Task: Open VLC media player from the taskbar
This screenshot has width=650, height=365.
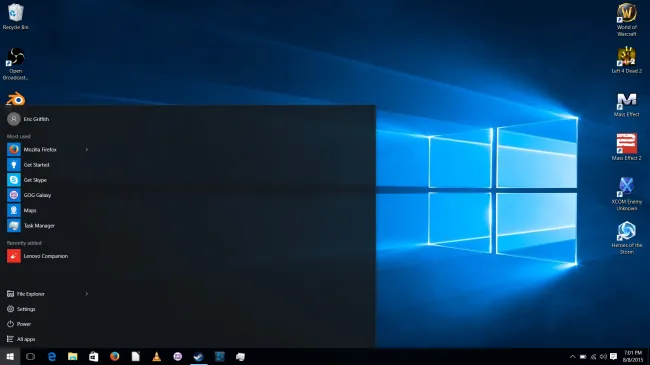Action: (157, 357)
